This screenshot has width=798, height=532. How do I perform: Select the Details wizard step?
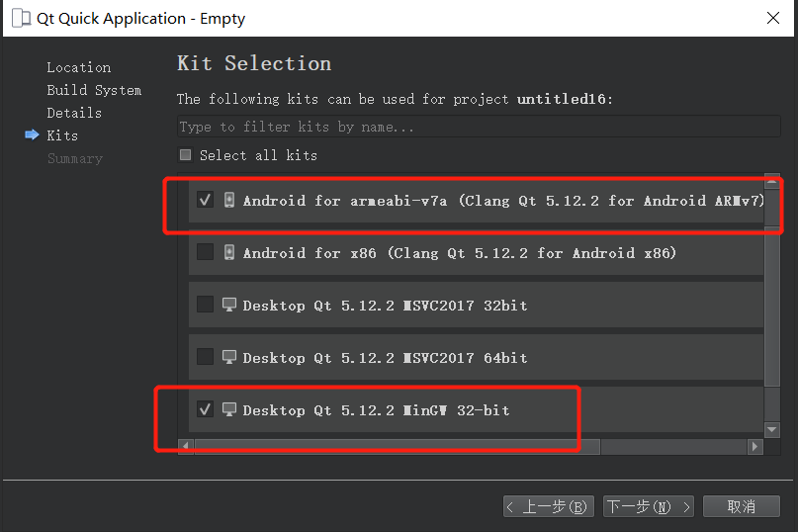[x=74, y=113]
